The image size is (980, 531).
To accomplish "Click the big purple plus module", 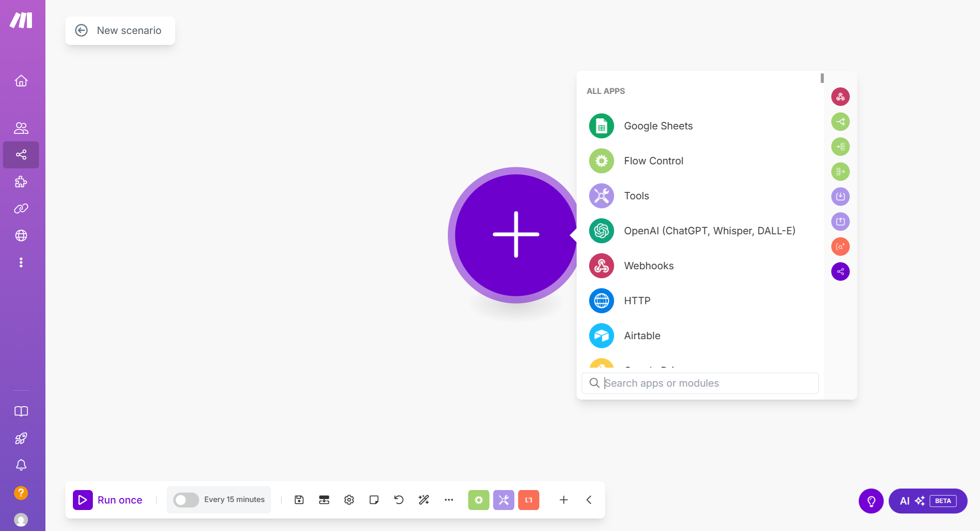I will tap(516, 235).
